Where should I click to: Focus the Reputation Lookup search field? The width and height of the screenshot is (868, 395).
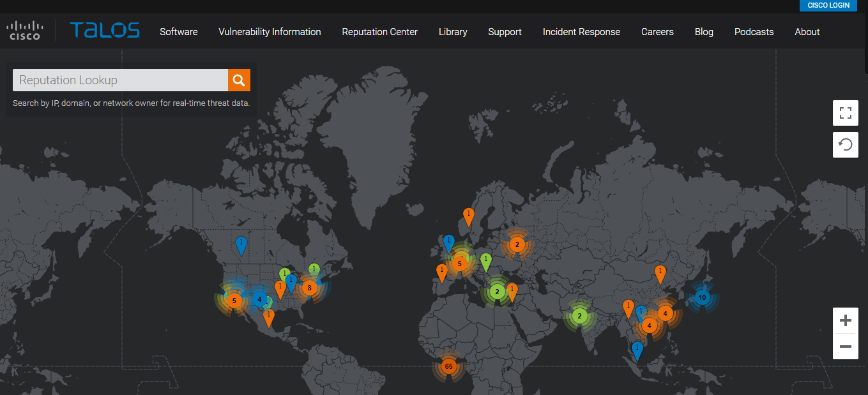point(120,80)
